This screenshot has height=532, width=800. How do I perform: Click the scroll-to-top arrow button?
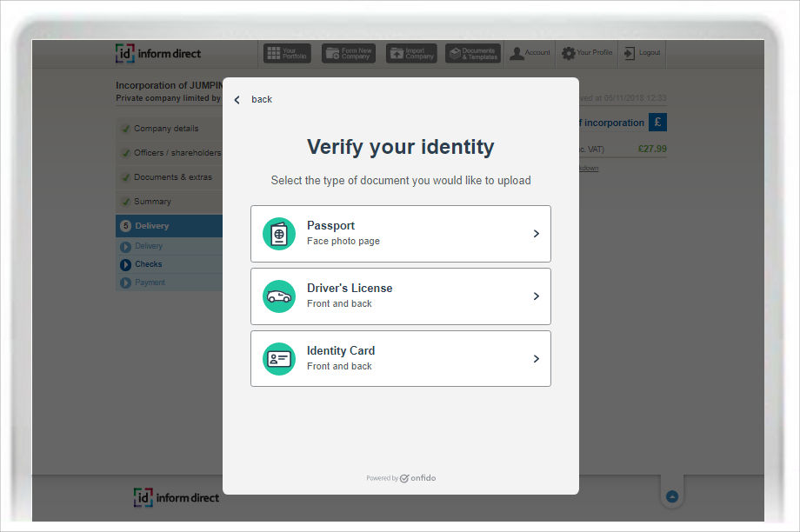(x=671, y=496)
